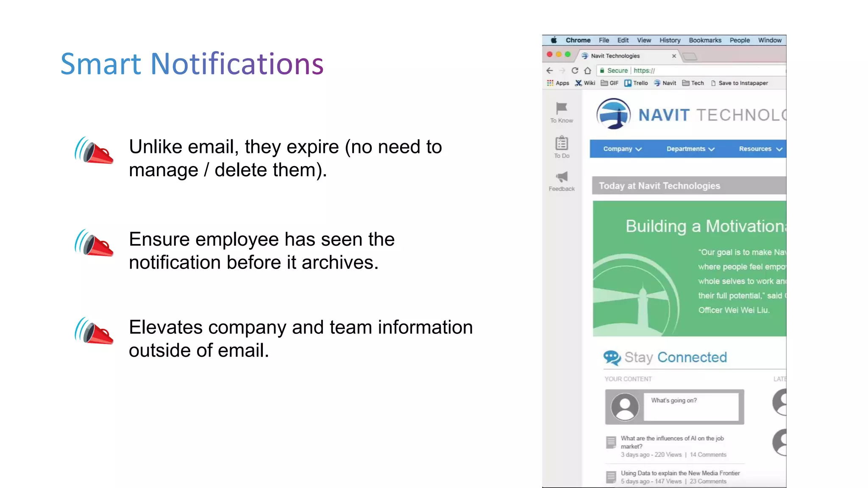Open the GIF bookmark folder

coord(609,83)
